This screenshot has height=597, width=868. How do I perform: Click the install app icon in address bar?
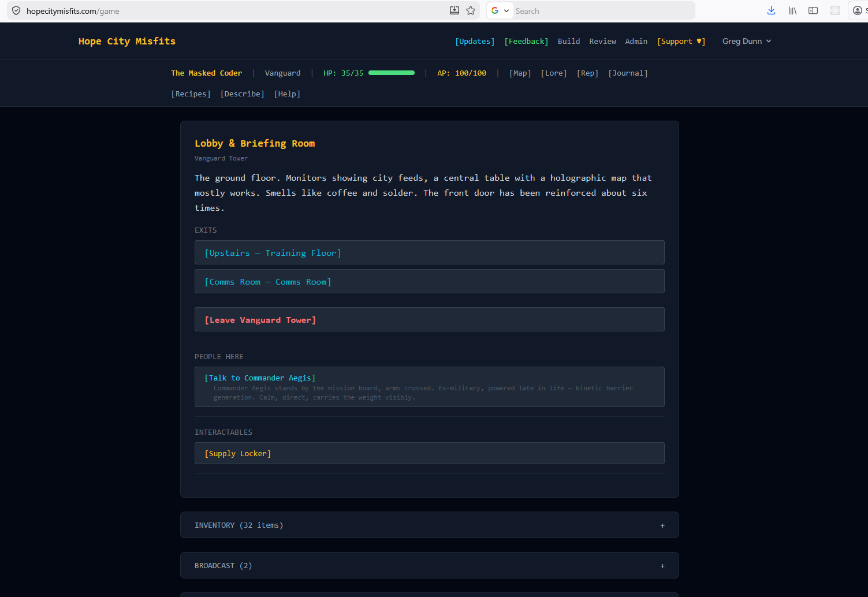455,10
